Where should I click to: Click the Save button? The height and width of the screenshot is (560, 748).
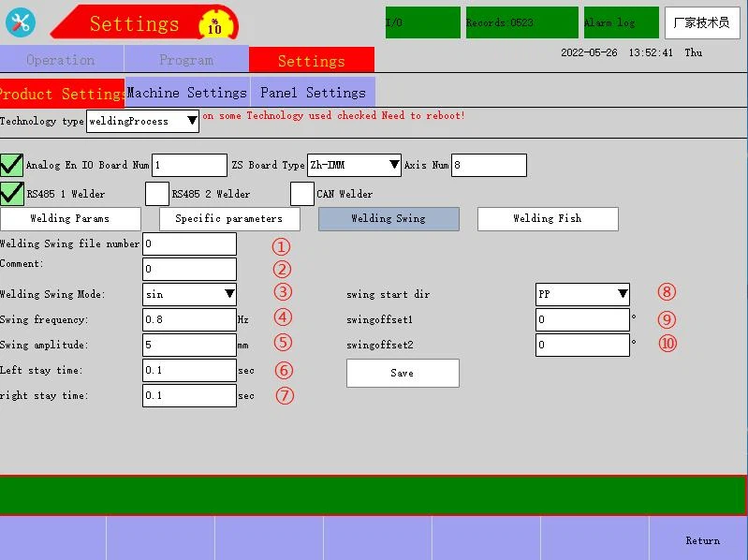(x=402, y=373)
